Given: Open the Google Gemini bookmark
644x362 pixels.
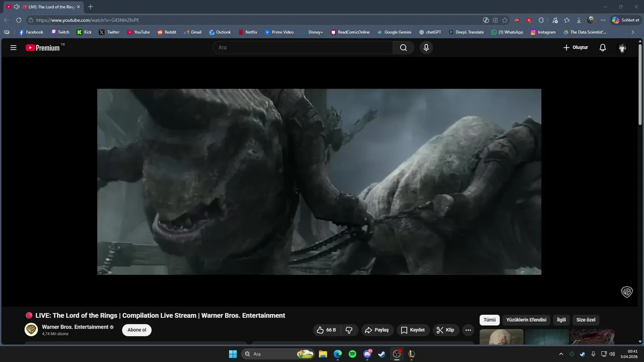Looking at the screenshot, I should (394, 32).
